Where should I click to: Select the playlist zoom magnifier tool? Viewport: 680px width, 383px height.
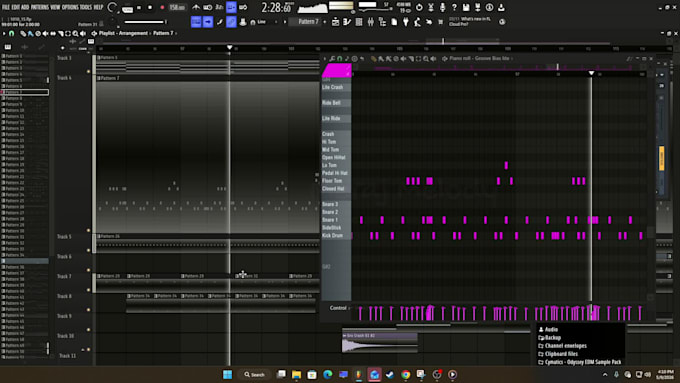pos(75,33)
